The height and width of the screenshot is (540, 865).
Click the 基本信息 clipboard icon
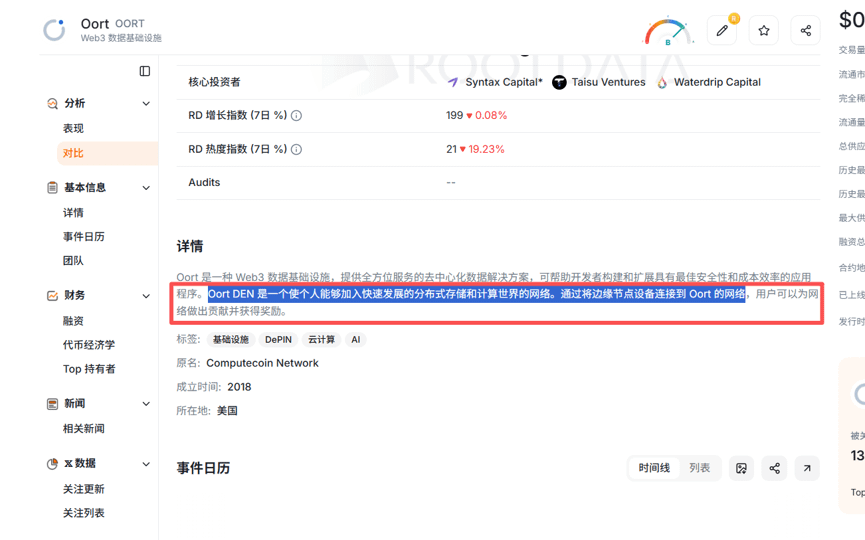pos(52,188)
